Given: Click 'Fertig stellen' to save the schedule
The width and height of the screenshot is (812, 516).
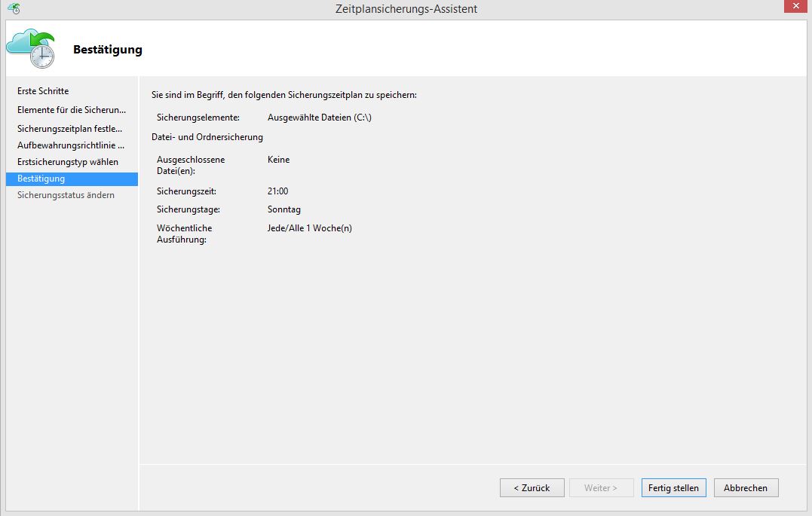Looking at the screenshot, I should tap(673, 487).
